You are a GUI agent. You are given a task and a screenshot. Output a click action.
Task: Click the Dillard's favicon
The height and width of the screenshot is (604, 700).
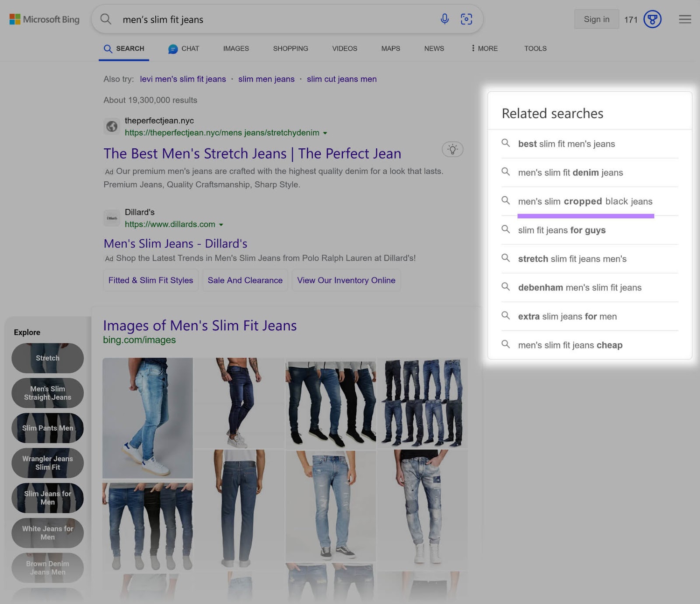click(112, 218)
